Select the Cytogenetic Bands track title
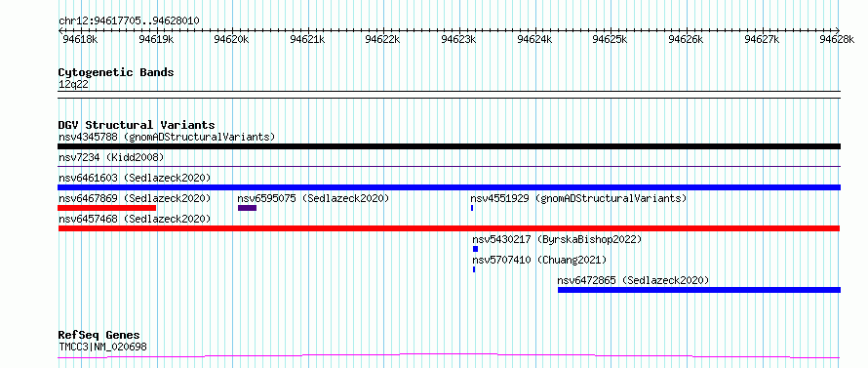Image resolution: width=868 pixels, height=368 pixels. tap(116, 72)
